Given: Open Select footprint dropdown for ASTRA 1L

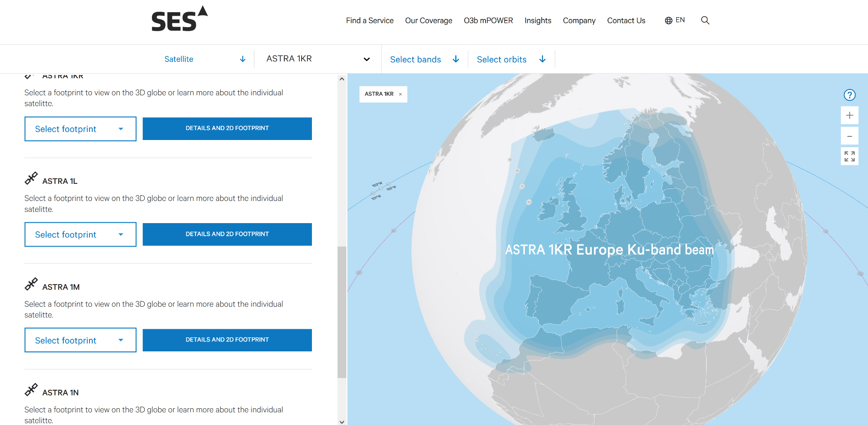Looking at the screenshot, I should click(x=80, y=234).
